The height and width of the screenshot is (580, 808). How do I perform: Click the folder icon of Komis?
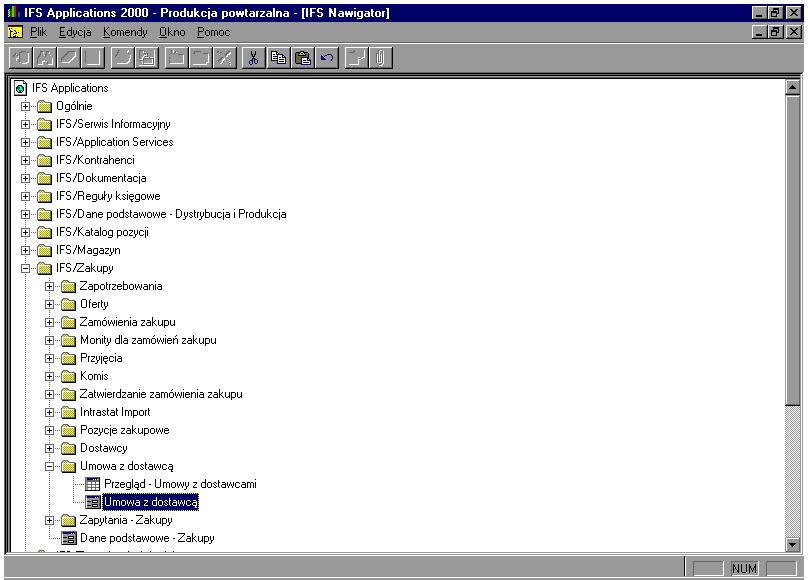(x=69, y=376)
